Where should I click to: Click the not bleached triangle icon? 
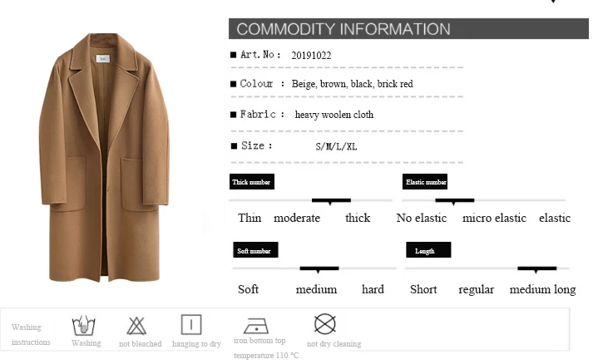[x=136, y=326]
